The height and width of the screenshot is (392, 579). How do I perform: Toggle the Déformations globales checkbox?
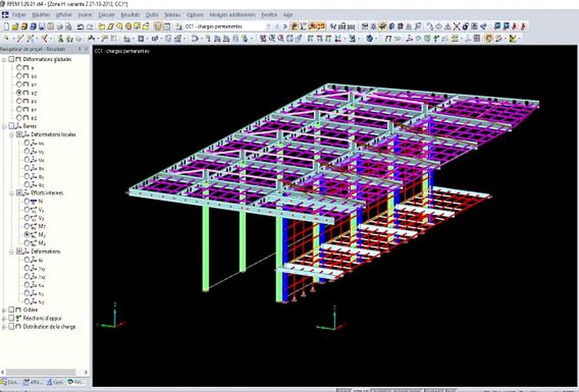(x=12, y=59)
